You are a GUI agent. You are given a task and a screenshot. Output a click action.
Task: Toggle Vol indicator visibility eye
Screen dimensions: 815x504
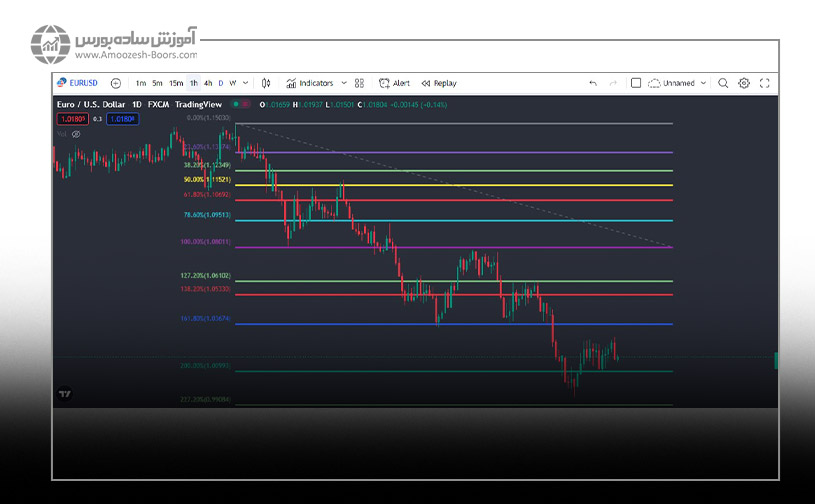[76, 133]
